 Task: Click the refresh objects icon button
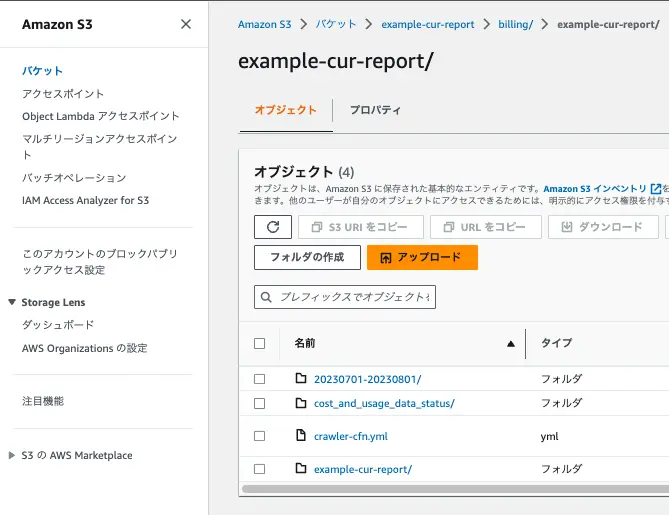tap(272, 227)
